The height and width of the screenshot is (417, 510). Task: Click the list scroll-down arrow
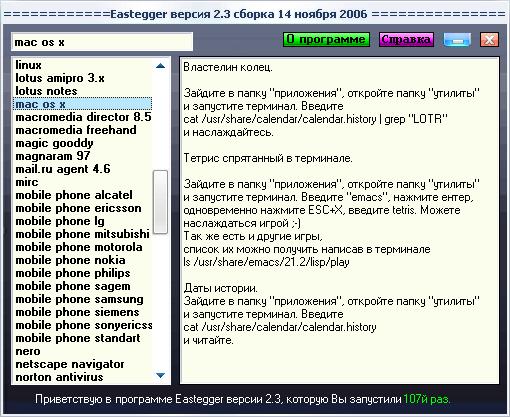tap(160, 375)
